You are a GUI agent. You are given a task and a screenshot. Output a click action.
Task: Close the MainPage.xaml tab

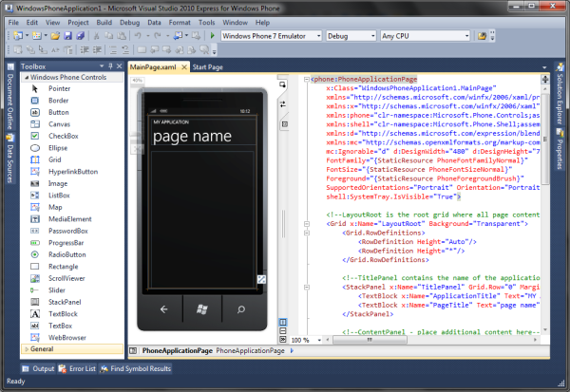click(x=184, y=67)
